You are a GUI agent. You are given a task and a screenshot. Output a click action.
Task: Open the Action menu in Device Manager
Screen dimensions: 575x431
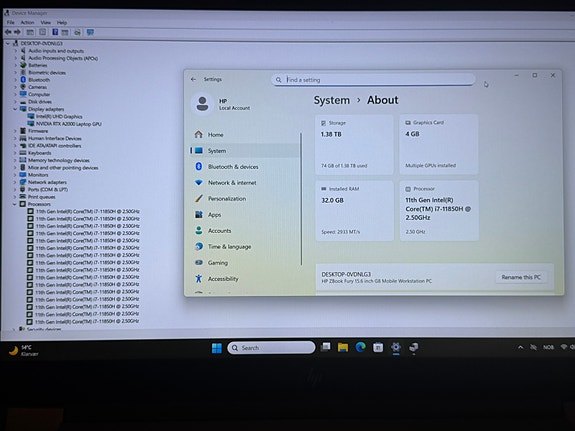click(x=27, y=22)
